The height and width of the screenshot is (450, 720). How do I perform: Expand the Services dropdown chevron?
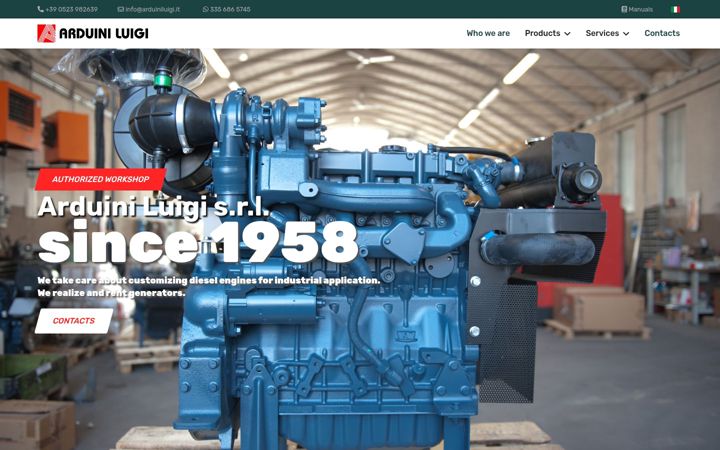pos(626,34)
